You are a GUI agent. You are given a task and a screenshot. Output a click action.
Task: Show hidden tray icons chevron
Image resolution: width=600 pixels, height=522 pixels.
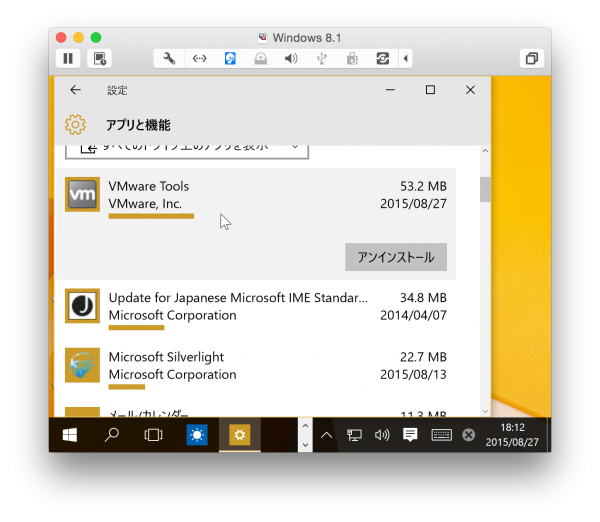(x=326, y=435)
